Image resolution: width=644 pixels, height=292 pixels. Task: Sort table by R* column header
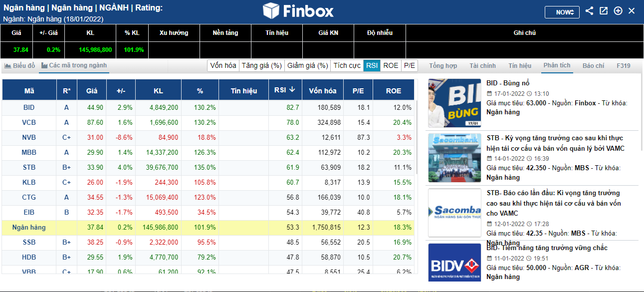(66, 90)
